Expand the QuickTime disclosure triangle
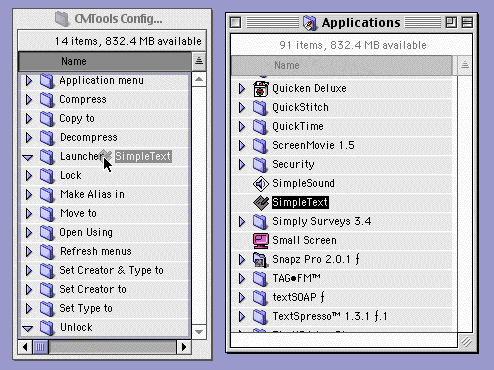This screenshot has height=370, width=494. [x=242, y=127]
